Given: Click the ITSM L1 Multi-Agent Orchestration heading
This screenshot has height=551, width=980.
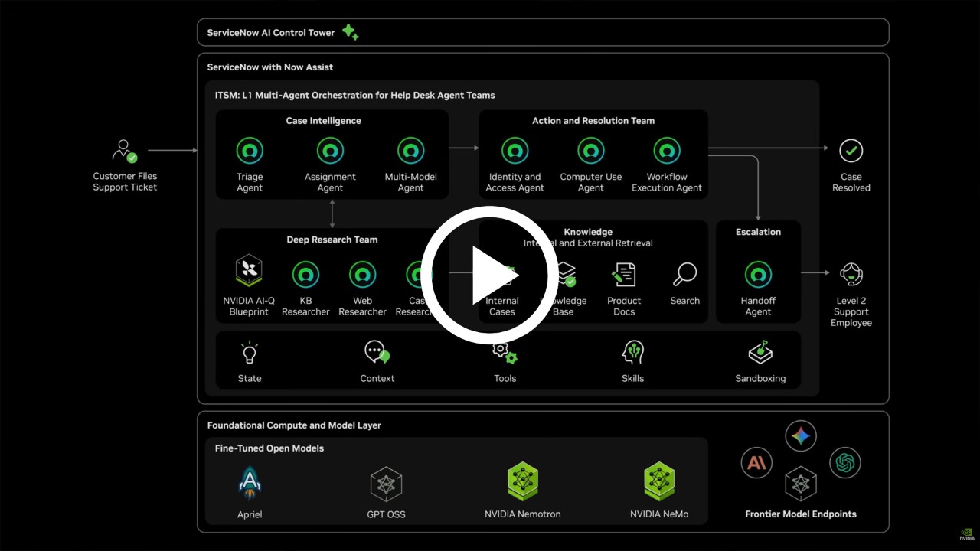Looking at the screenshot, I should click(355, 96).
